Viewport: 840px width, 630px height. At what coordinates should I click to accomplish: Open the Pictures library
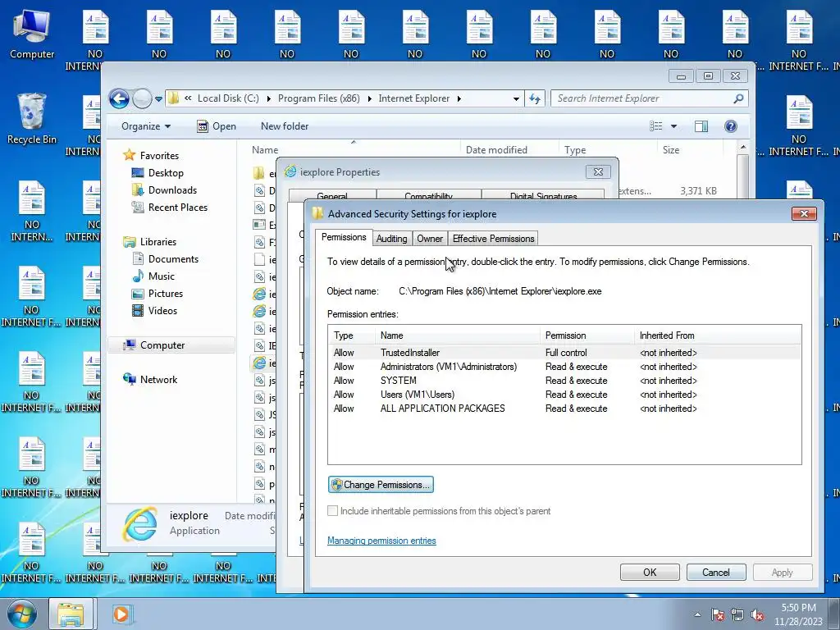157,294
